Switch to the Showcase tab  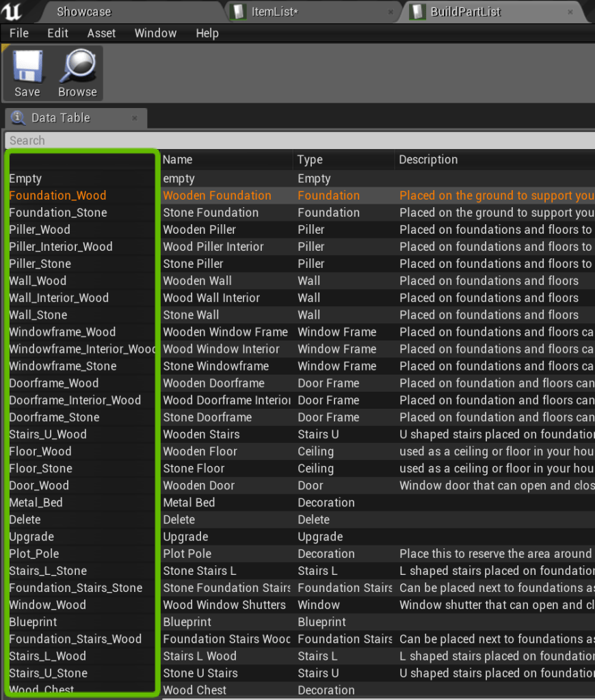[x=83, y=12]
